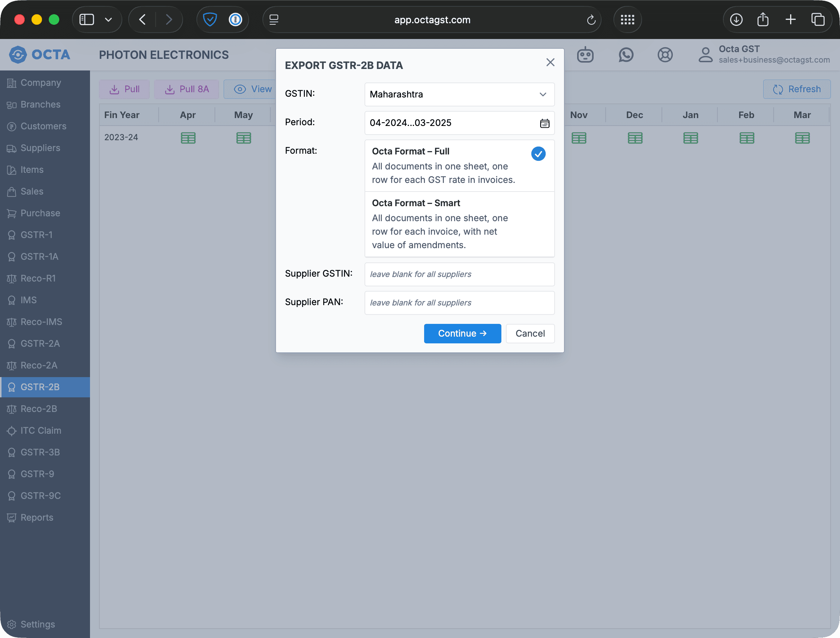Image resolution: width=840 pixels, height=638 pixels.
Task: Open ITC Claim sidebar item
Action: (x=40, y=431)
